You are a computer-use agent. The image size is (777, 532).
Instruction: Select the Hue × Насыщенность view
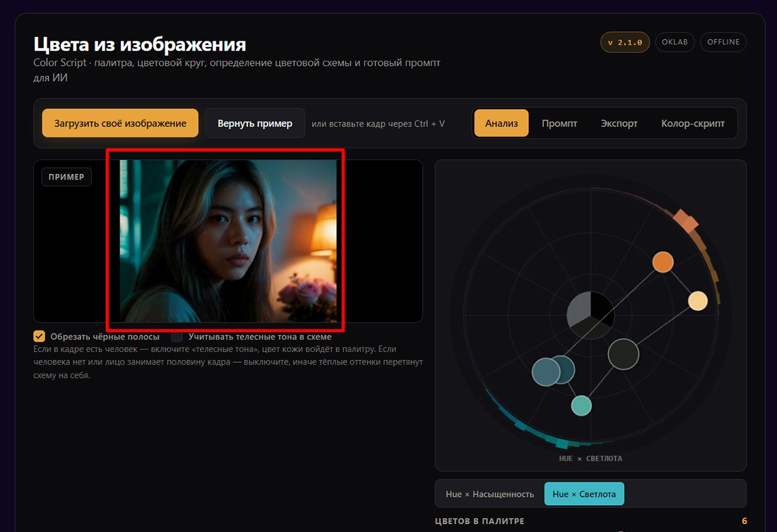pos(490,494)
